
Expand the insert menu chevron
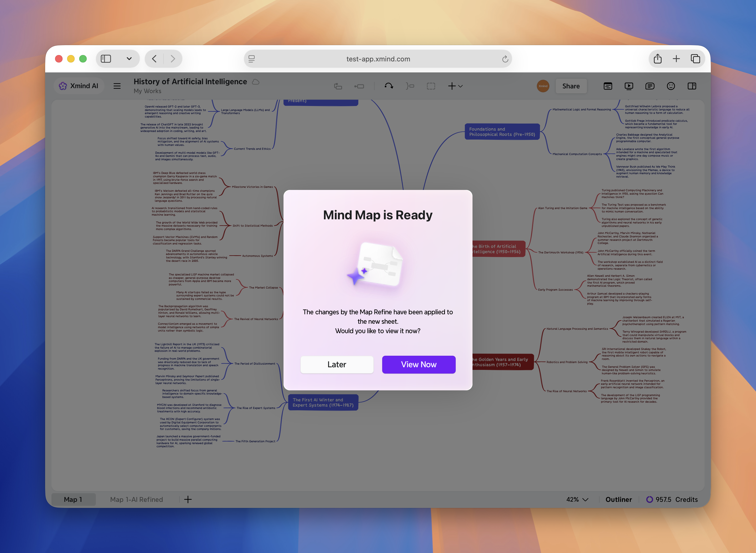click(461, 86)
